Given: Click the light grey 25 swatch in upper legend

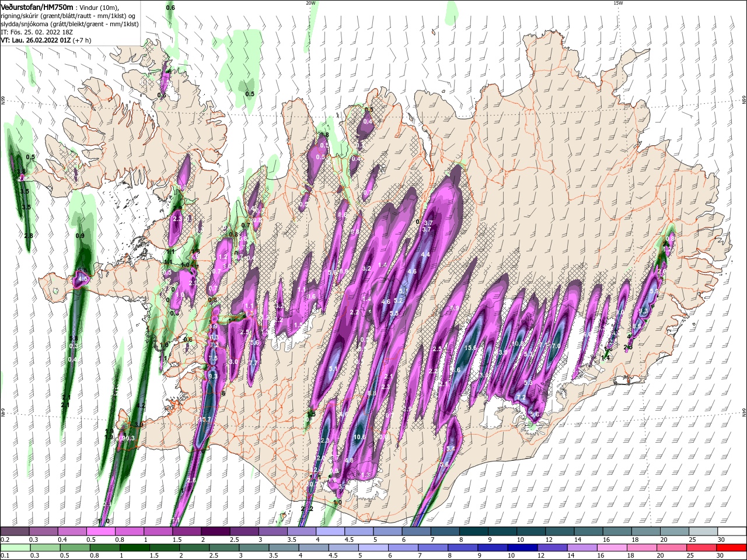Looking at the screenshot, I should pos(703,531).
